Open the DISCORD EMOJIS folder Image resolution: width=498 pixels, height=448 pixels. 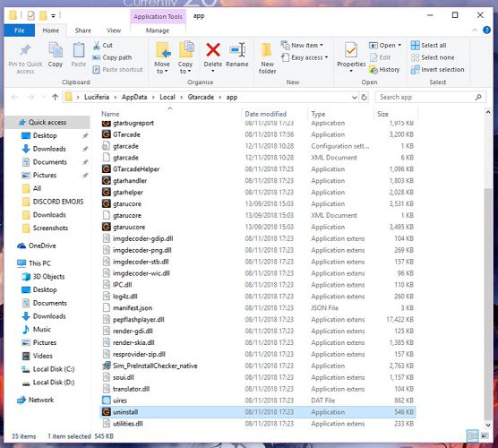pos(58,202)
